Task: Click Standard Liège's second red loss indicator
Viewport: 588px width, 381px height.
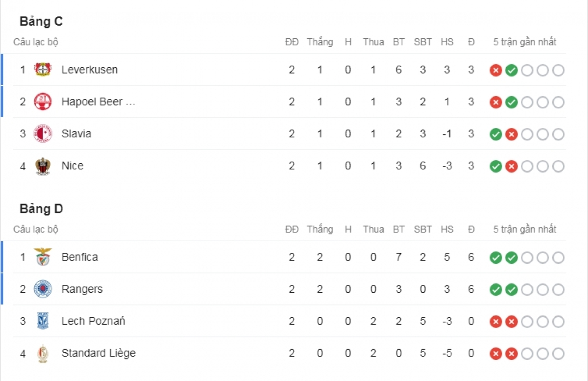Action: tap(512, 354)
